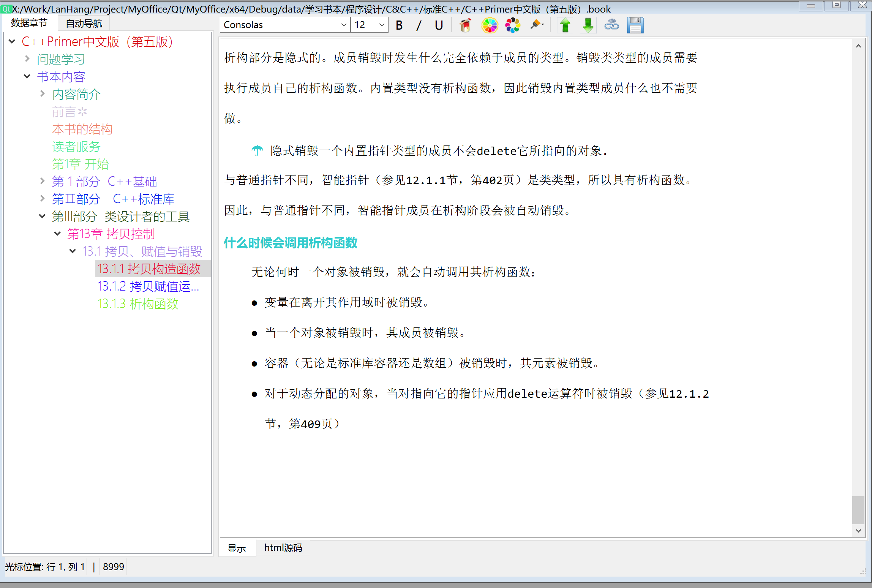
Task: Click the green down arrow icon
Action: coord(588,25)
